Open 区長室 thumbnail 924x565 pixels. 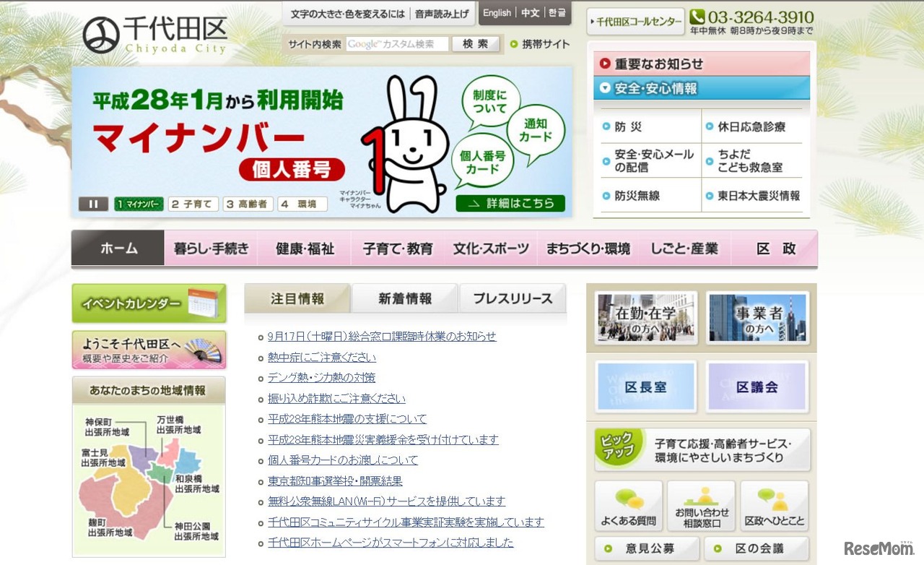pos(646,387)
